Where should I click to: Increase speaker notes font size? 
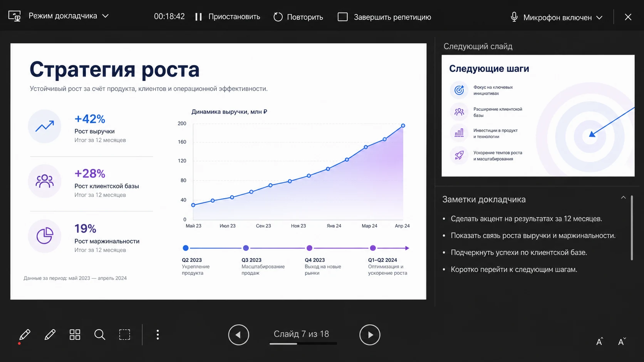tap(599, 342)
